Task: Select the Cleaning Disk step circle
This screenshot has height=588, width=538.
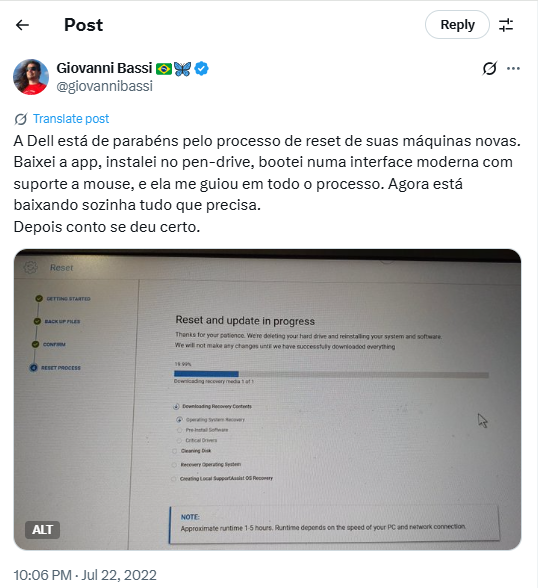Action: pos(174,451)
